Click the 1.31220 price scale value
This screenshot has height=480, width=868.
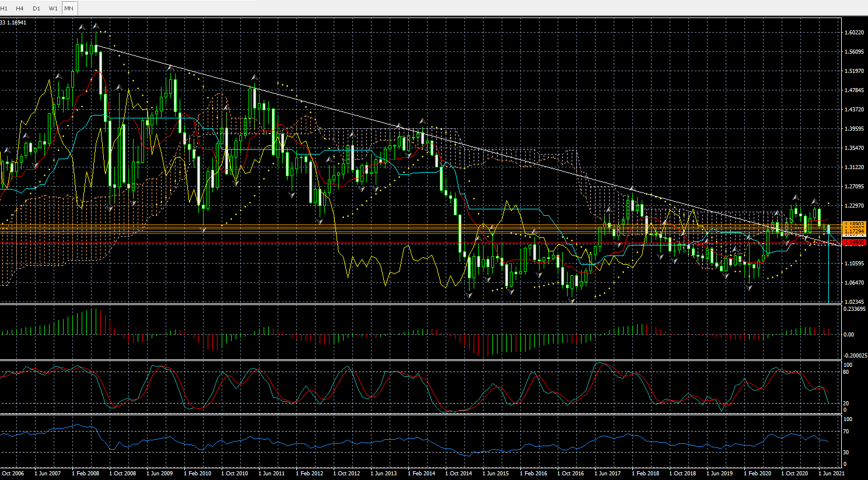pyautogui.click(x=854, y=167)
